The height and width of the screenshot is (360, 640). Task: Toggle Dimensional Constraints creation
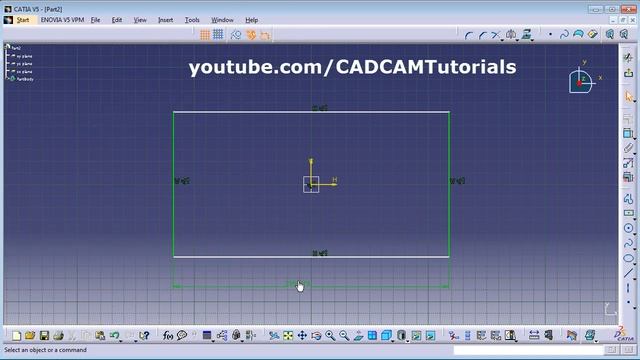tap(265, 36)
